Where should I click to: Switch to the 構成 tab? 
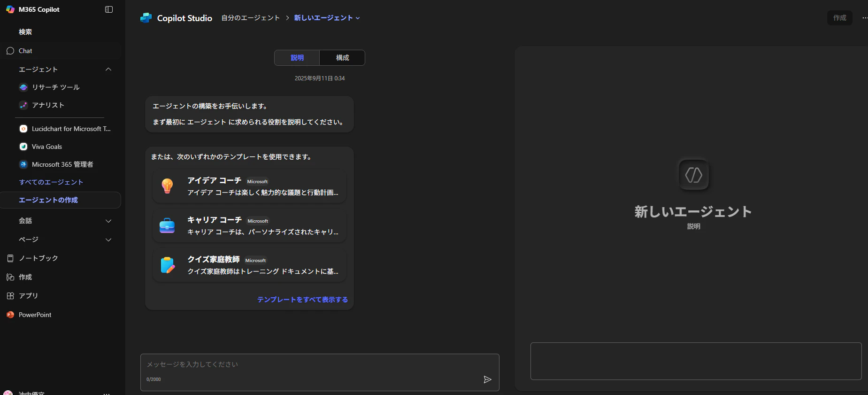[342, 58]
